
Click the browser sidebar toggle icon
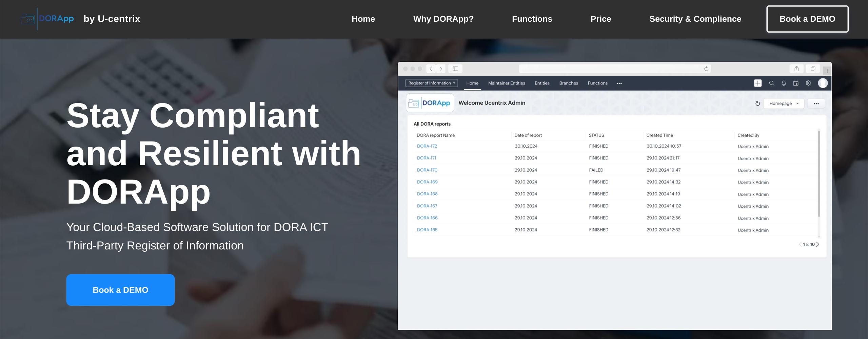[455, 69]
